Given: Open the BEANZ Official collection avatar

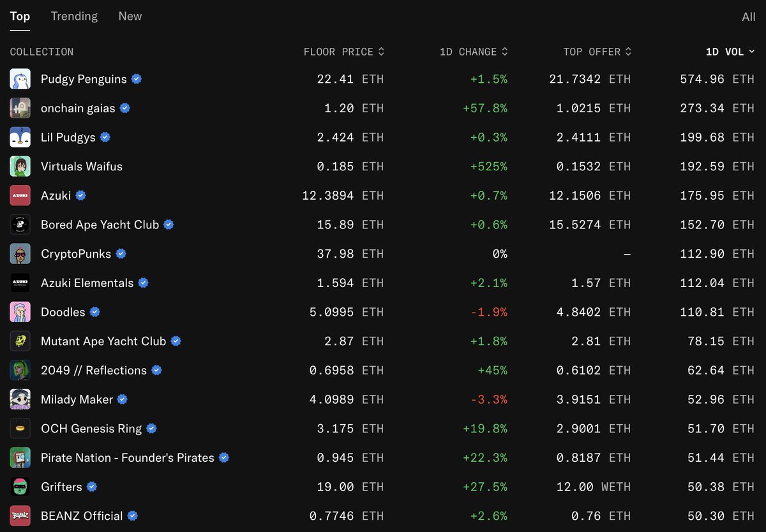Looking at the screenshot, I should 20,516.
